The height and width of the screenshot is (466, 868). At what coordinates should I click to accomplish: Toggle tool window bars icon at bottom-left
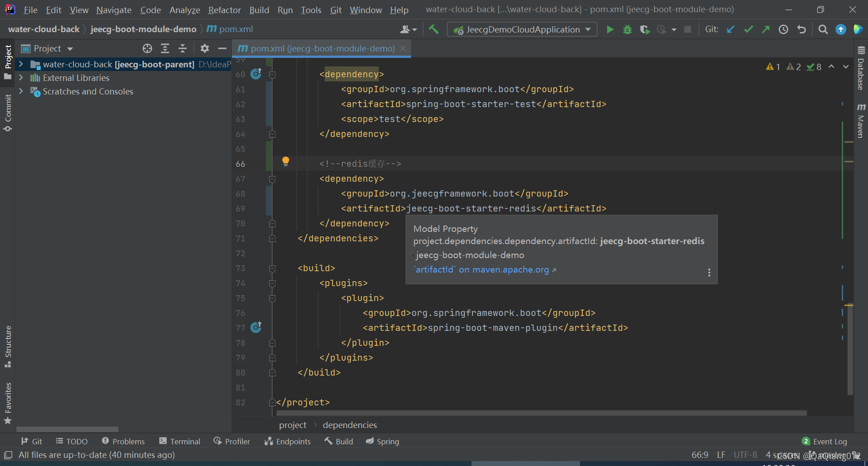8,455
